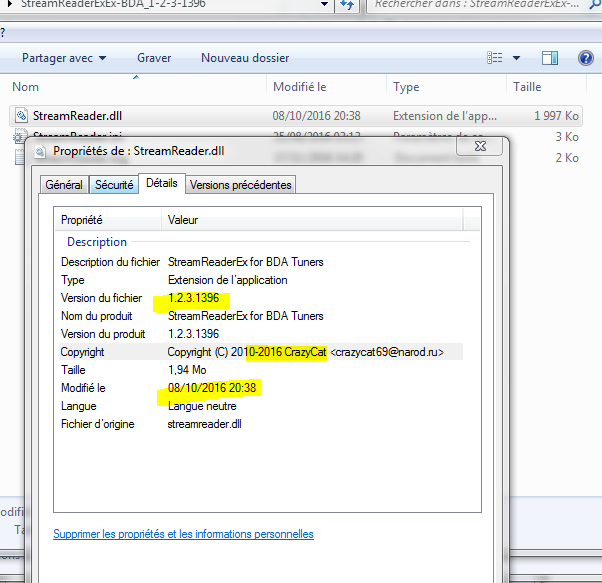This screenshot has width=602, height=583.
Task: Switch to the Général tab
Action: pyautogui.click(x=64, y=184)
